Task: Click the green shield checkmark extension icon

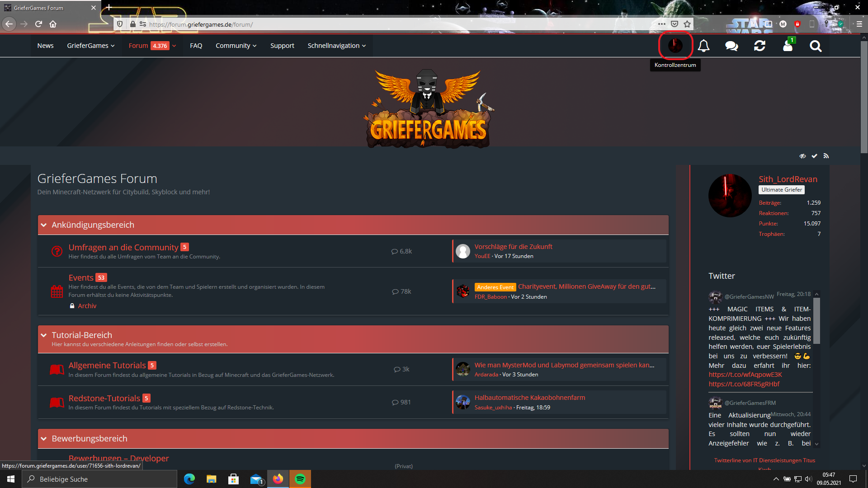Action: coord(840,24)
